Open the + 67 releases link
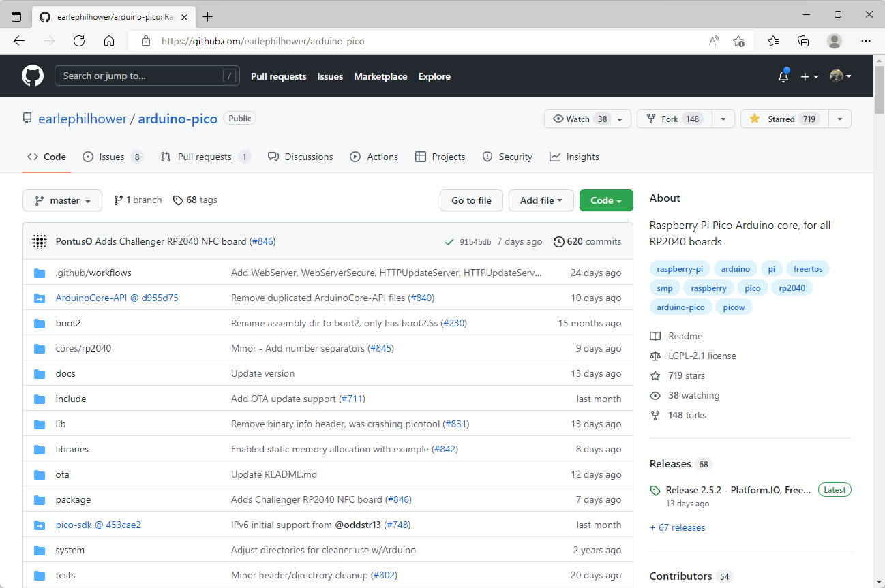The width and height of the screenshot is (885, 588). [678, 527]
